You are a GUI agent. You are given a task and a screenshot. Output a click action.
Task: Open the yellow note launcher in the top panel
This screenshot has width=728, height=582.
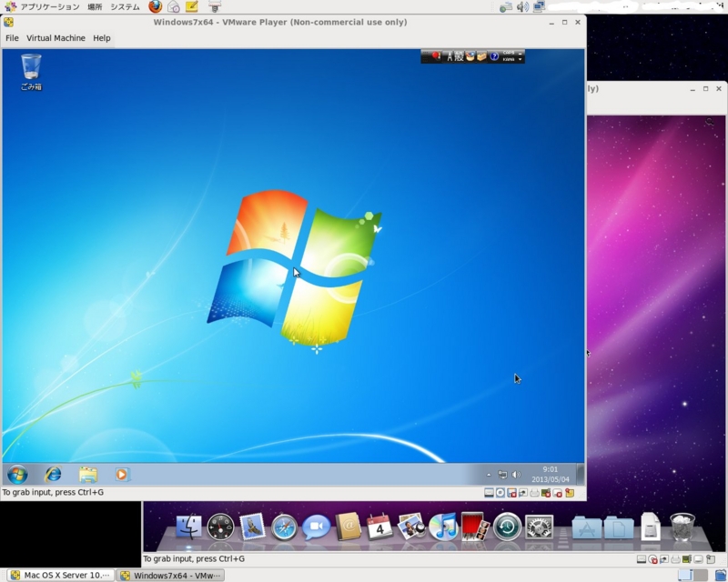pyautogui.click(x=192, y=6)
